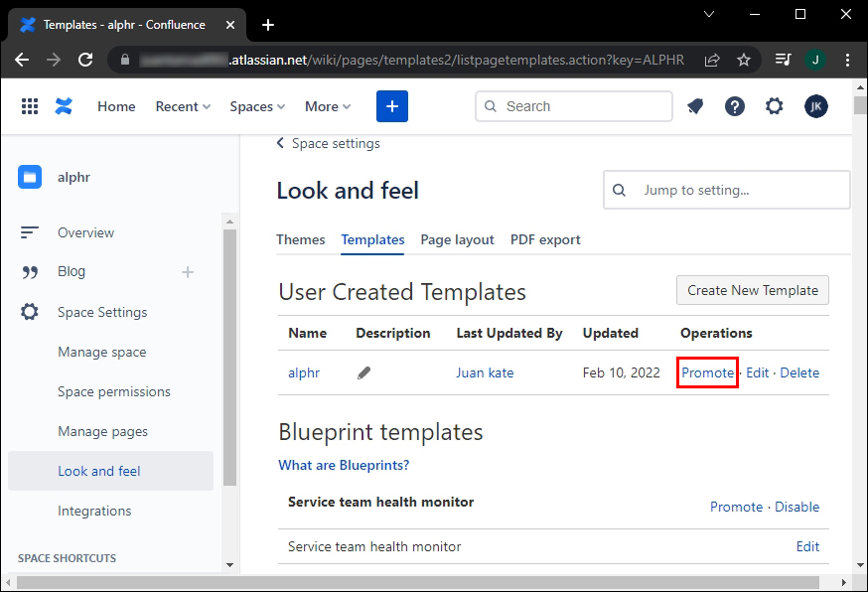Add a blog post with plus icon
This screenshot has height=592, width=868.
click(188, 272)
